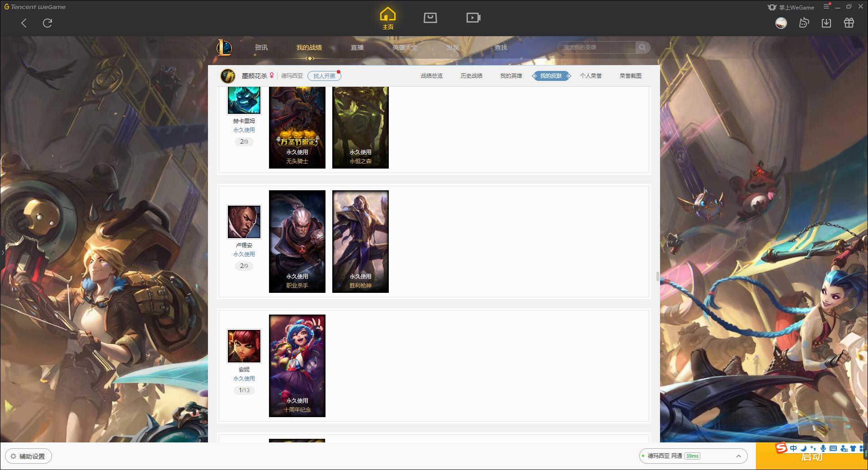Image resolution: width=868 pixels, height=470 pixels.
Task: Switch to 荣誉截图 sub-tab
Action: tap(631, 76)
